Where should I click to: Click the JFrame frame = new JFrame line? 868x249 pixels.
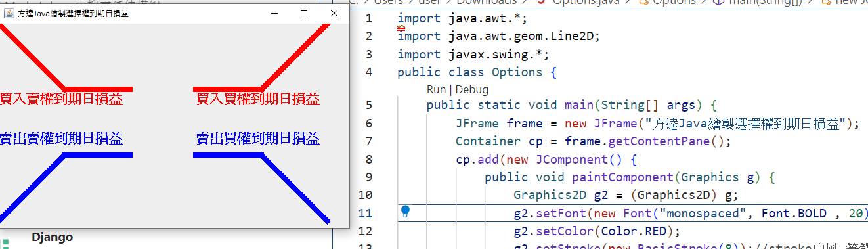pyautogui.click(x=658, y=124)
